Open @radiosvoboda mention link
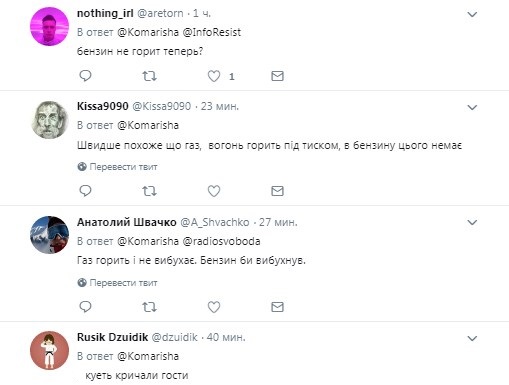Screen dimensions: 509x385 [x=222, y=241]
